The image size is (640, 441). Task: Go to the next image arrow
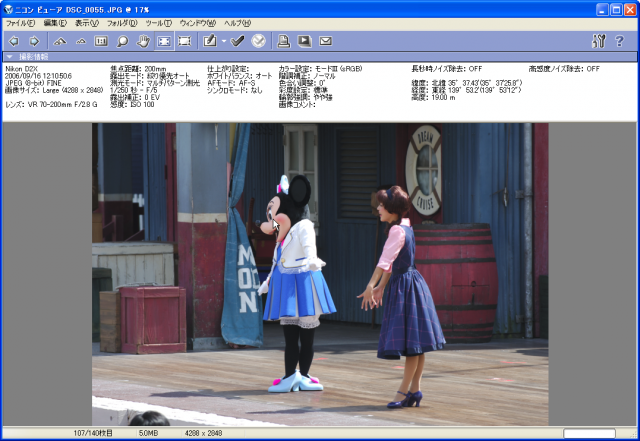(34, 41)
